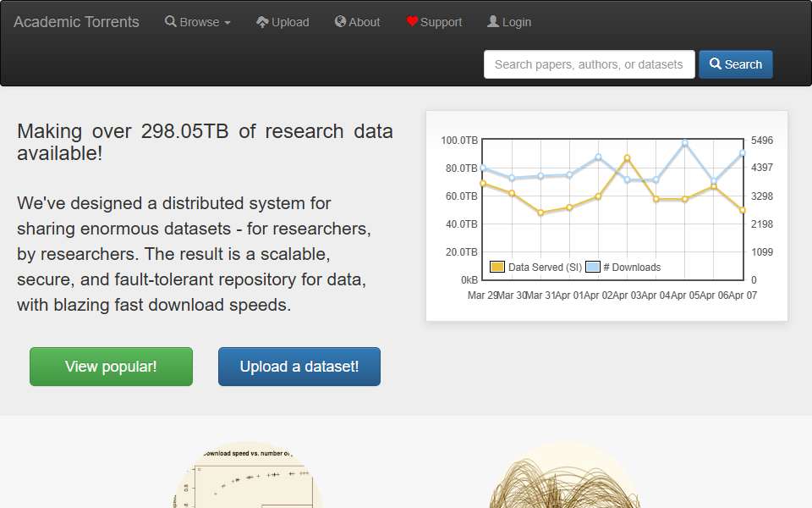Screen dimensions: 812x508
Task: Click the Upload a dataset! button
Action: tap(299, 367)
